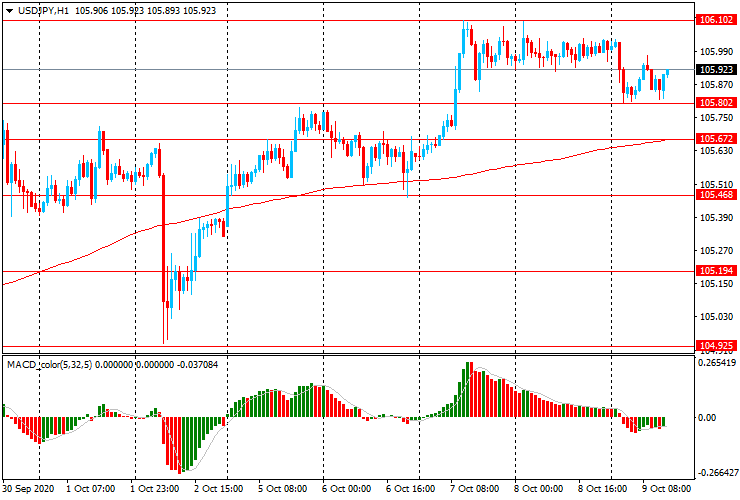The image size is (740, 500).
Task: Click the 105.750 price axis value
Action: (716, 118)
